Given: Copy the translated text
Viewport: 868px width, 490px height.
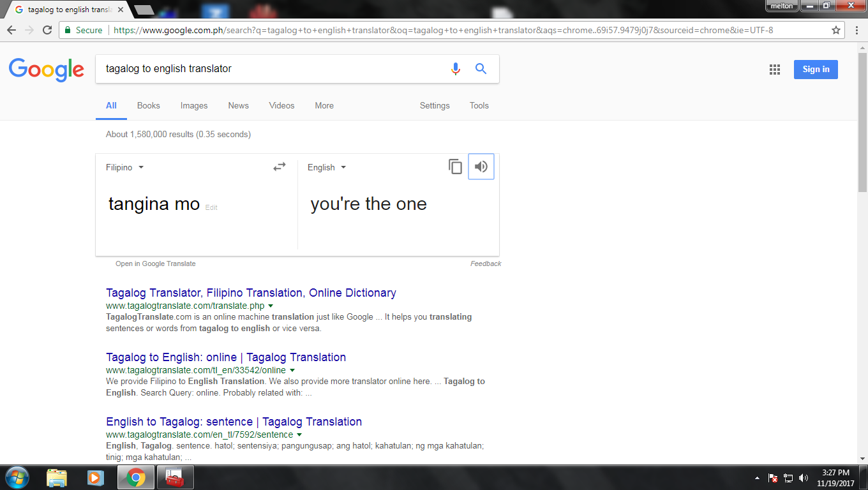Looking at the screenshot, I should pos(455,167).
